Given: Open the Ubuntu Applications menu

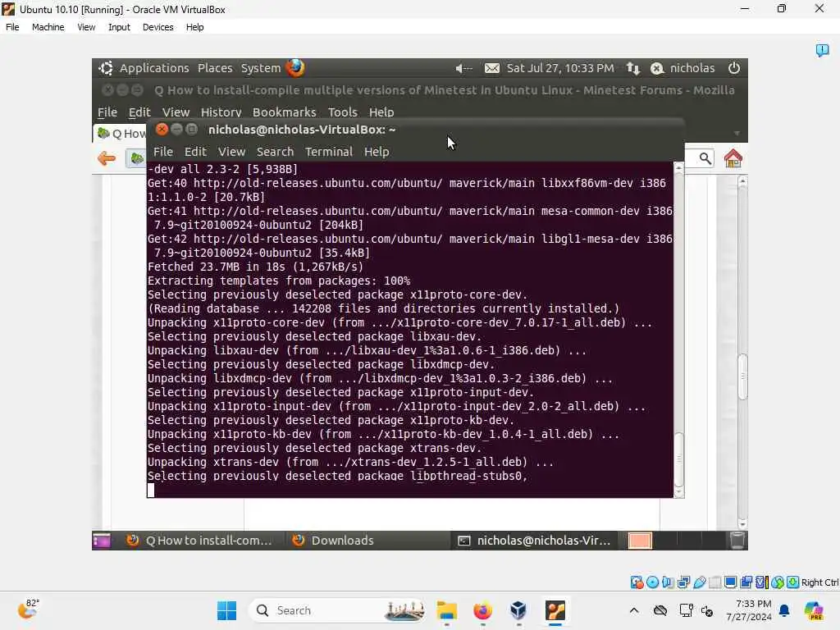Looking at the screenshot, I should (154, 68).
